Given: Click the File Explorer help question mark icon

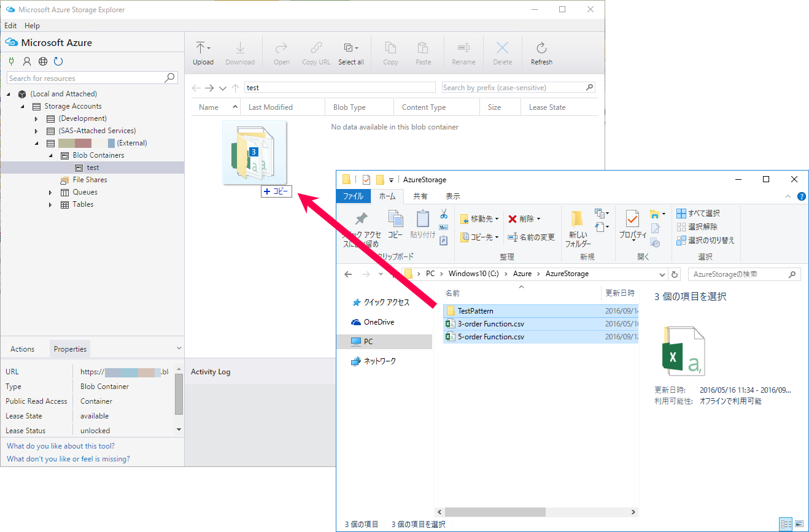Looking at the screenshot, I should 801,196.
